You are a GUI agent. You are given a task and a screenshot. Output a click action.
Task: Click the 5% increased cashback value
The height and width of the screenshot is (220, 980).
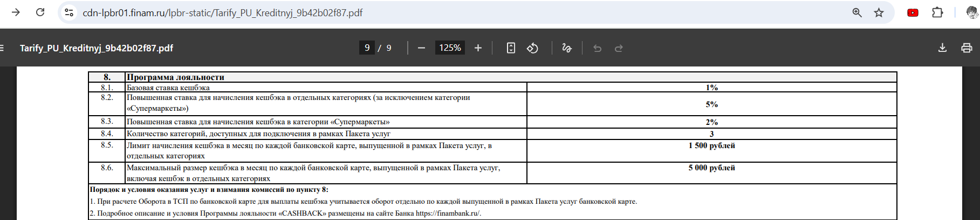click(x=711, y=104)
